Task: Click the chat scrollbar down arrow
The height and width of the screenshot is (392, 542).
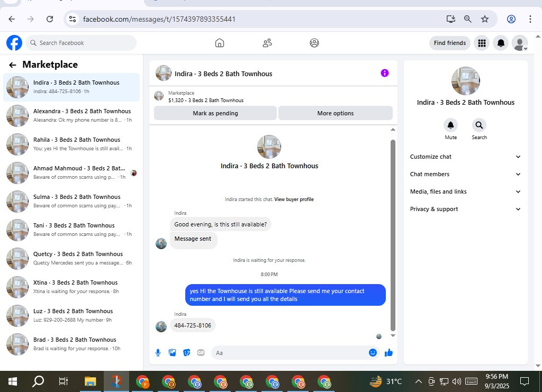Action: [393, 335]
